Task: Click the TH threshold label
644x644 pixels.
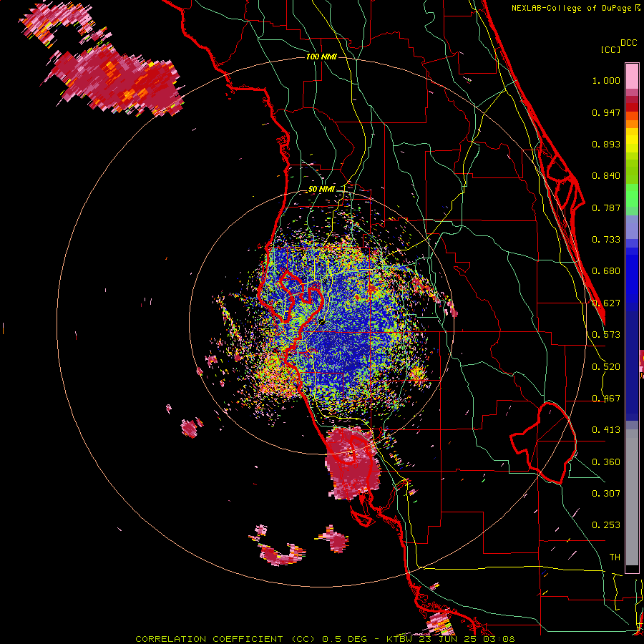Action: [x=615, y=557]
